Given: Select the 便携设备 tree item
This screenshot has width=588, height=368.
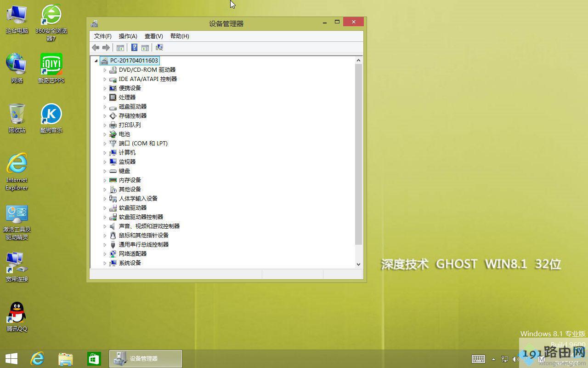Looking at the screenshot, I should pos(130,88).
